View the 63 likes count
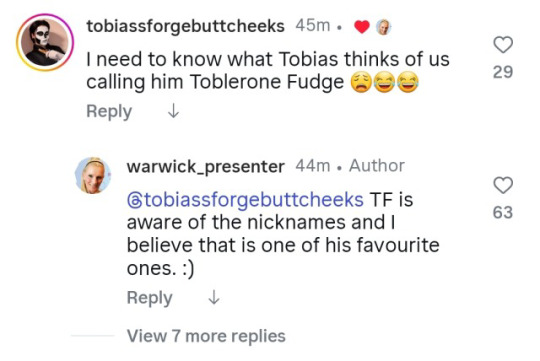540x361 pixels. pos(503,212)
